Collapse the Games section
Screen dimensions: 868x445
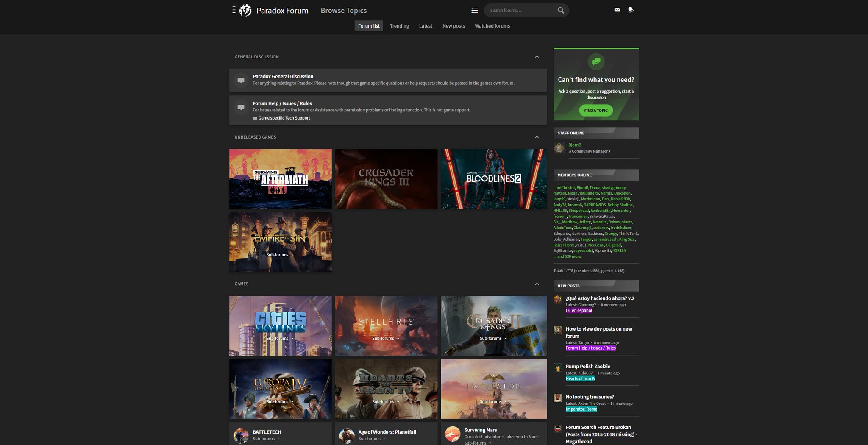pyautogui.click(x=537, y=284)
